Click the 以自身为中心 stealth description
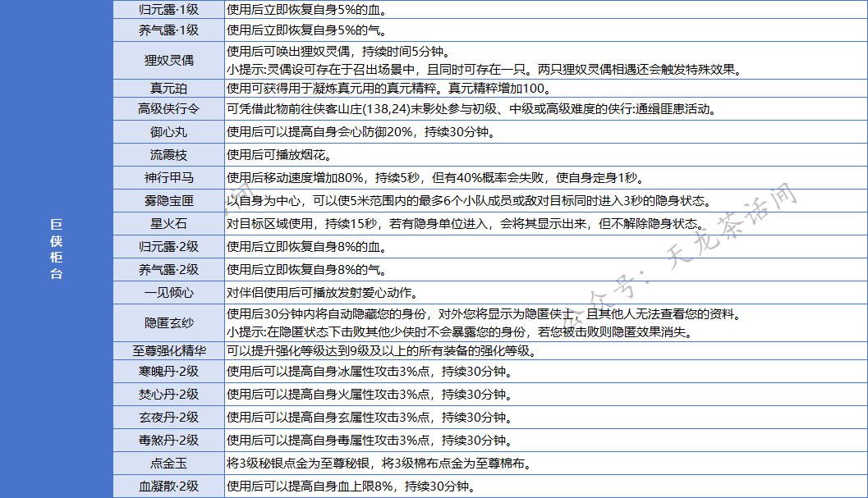Screen dimensions: 868x498 [469, 201]
